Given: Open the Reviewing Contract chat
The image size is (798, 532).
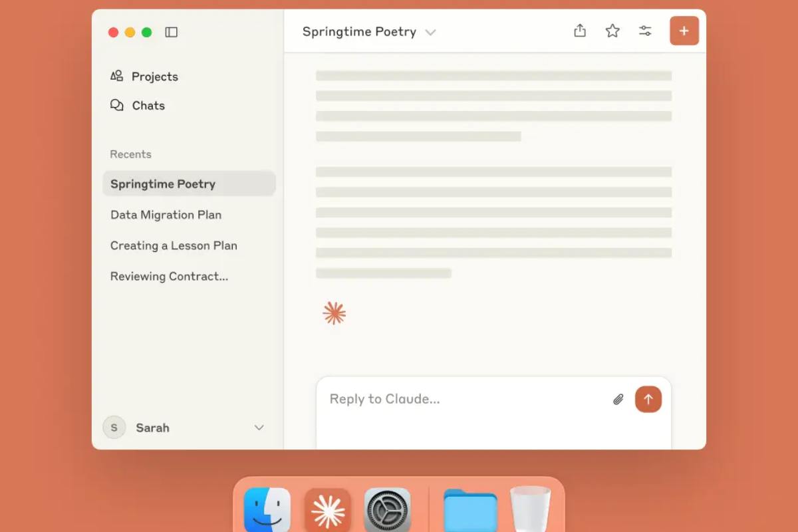Looking at the screenshot, I should coord(169,276).
